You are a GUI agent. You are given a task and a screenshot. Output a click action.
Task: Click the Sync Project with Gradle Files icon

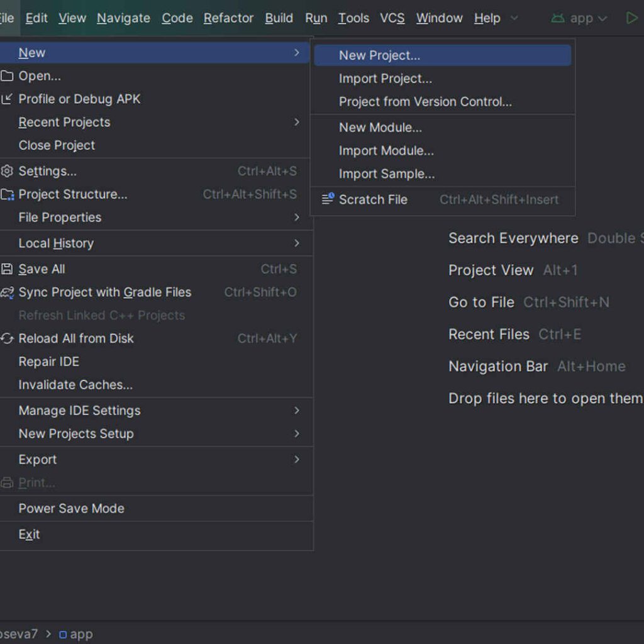(x=7, y=292)
